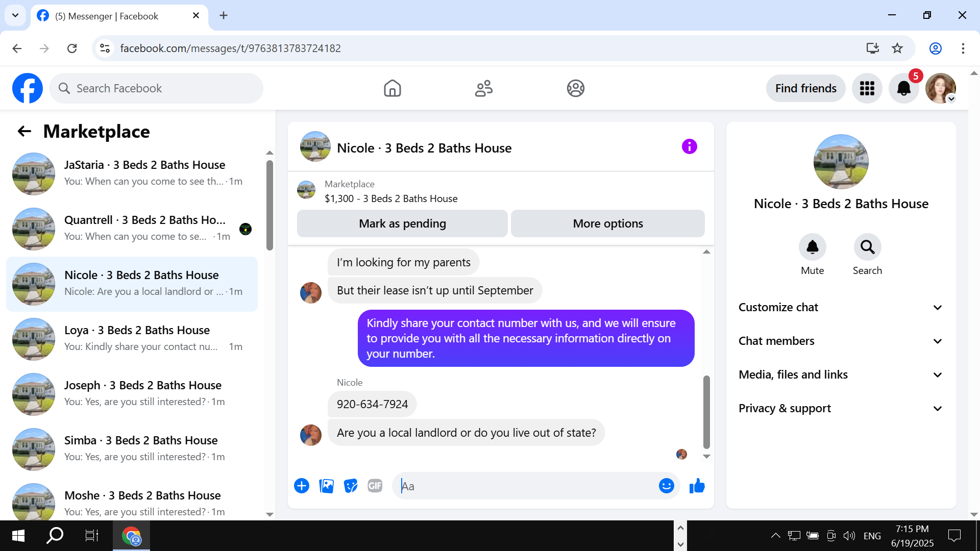Click Mark as pending button
980x551 pixels.
(x=402, y=223)
